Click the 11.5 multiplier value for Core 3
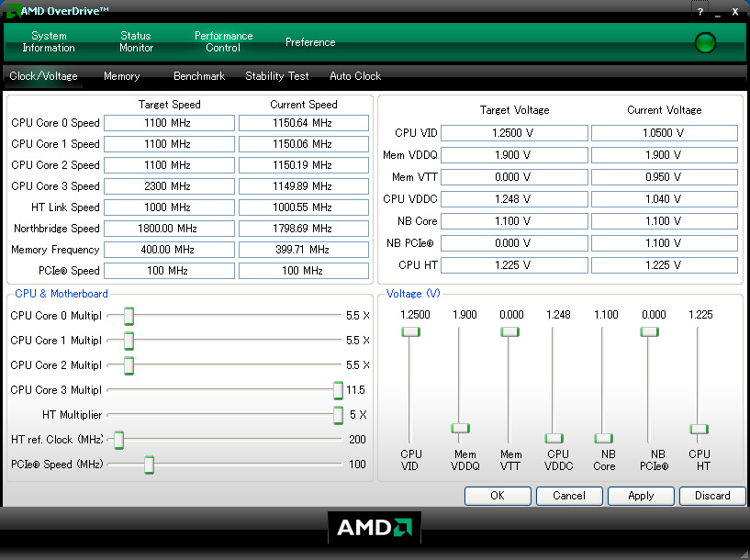 (355, 390)
